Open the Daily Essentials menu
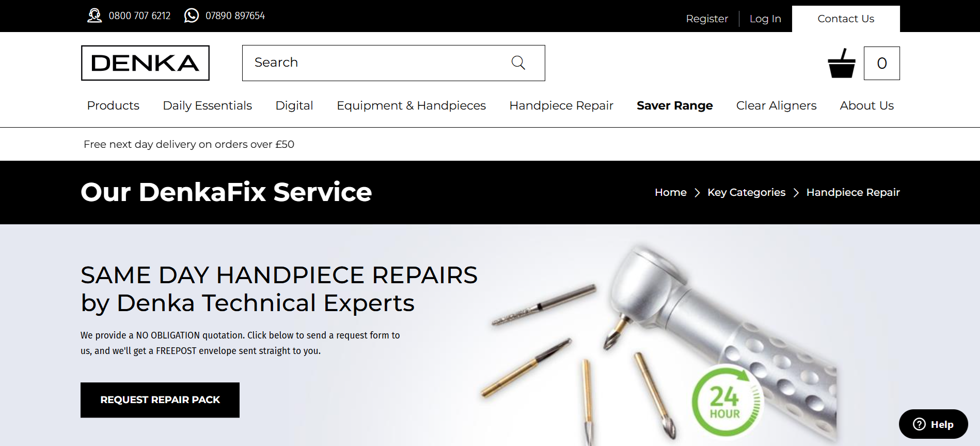 (x=207, y=105)
